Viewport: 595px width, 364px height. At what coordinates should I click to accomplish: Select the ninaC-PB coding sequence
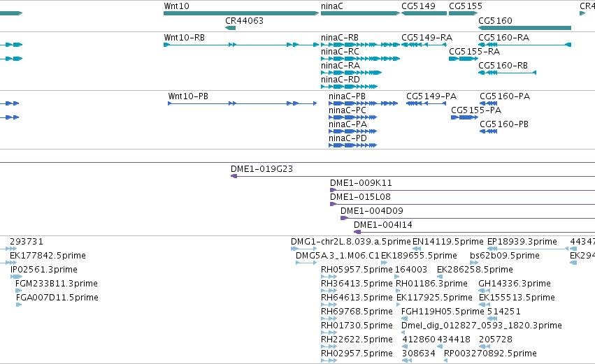pyautogui.click(x=363, y=103)
